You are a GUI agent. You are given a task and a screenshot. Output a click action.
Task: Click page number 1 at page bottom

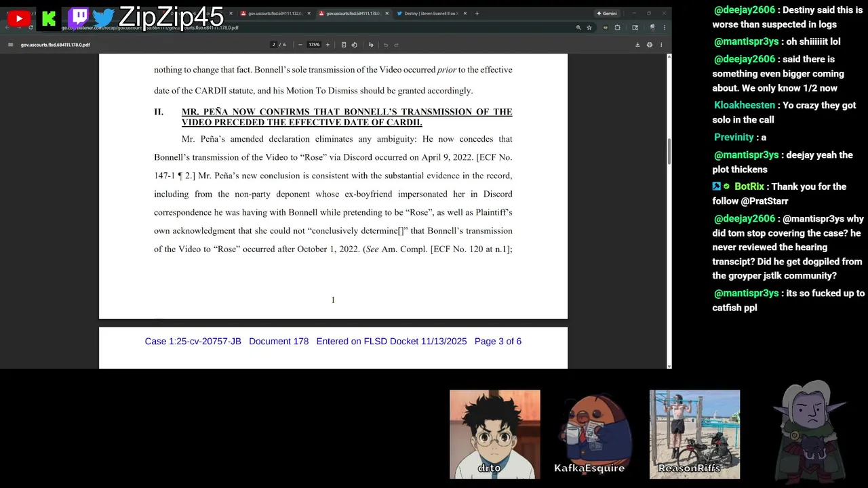pos(333,300)
